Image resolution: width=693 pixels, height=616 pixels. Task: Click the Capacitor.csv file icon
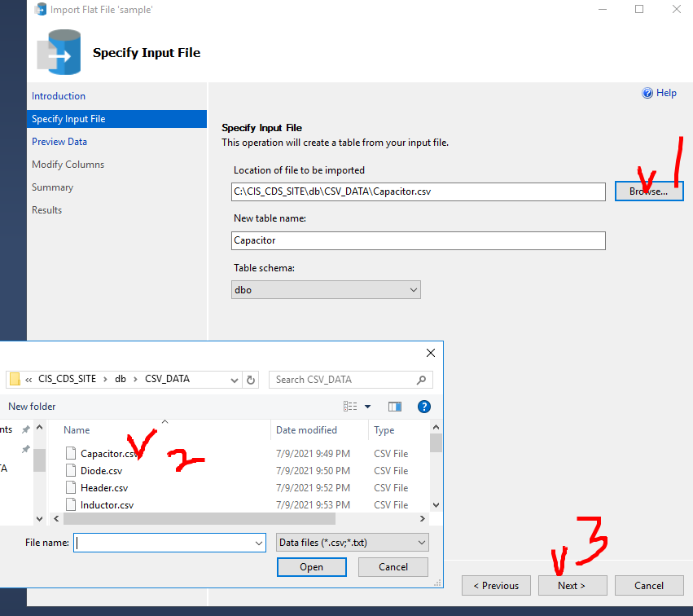70,453
